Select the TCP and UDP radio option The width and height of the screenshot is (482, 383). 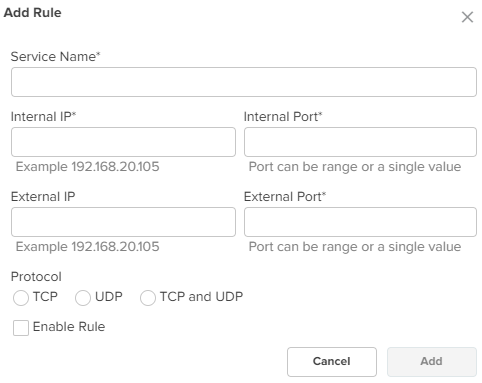point(148,297)
